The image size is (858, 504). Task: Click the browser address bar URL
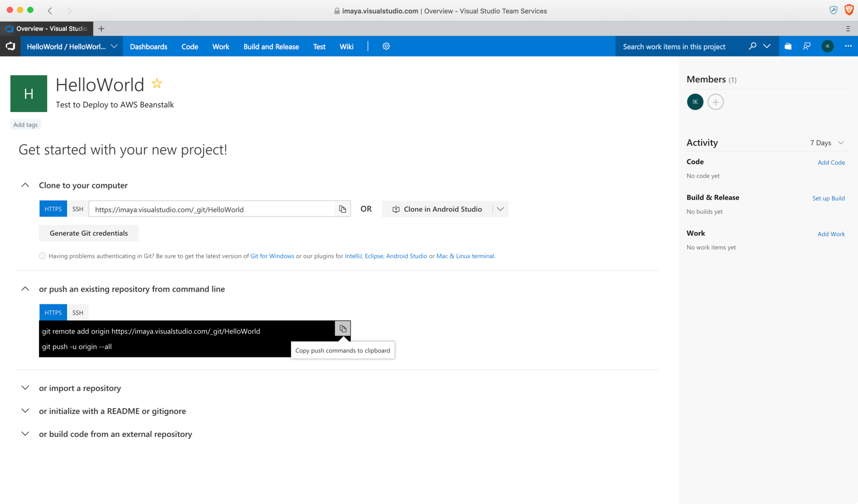click(x=380, y=10)
